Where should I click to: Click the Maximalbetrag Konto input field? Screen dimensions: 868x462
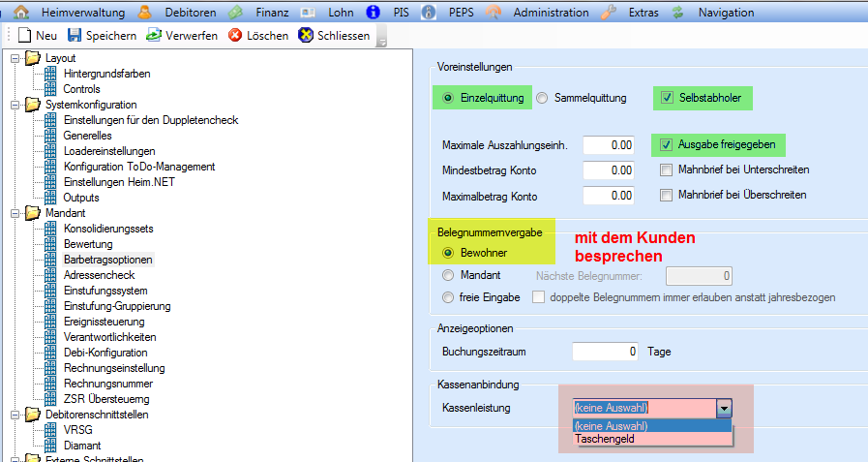tap(609, 196)
